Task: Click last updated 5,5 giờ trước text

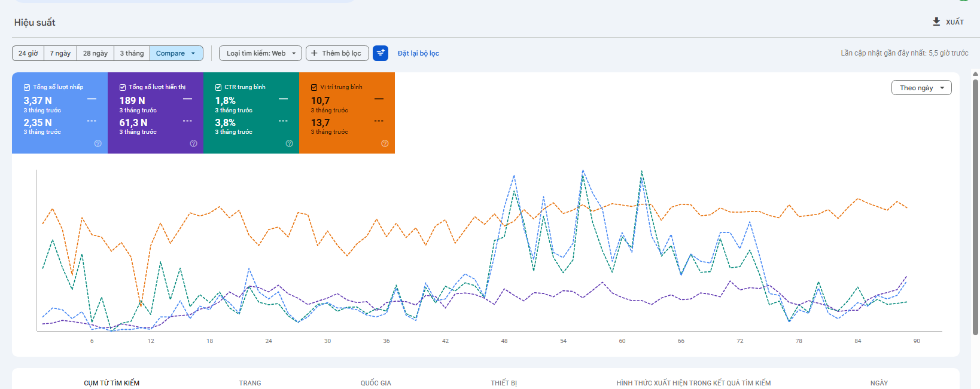Action: (x=905, y=53)
